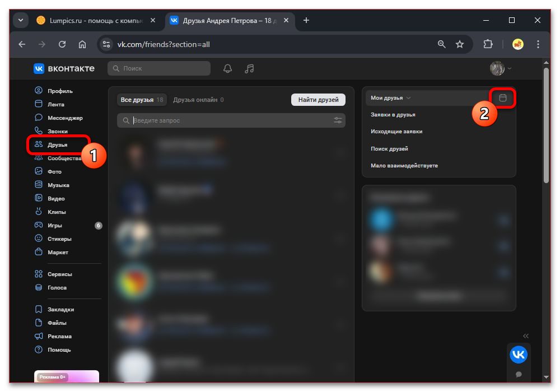Click the Введите запрос friends search

pos(231,120)
